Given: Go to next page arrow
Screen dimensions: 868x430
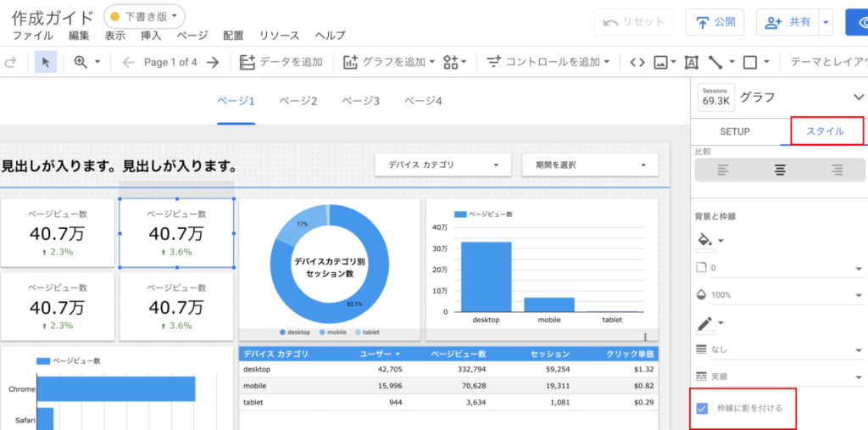Looking at the screenshot, I should [x=213, y=63].
